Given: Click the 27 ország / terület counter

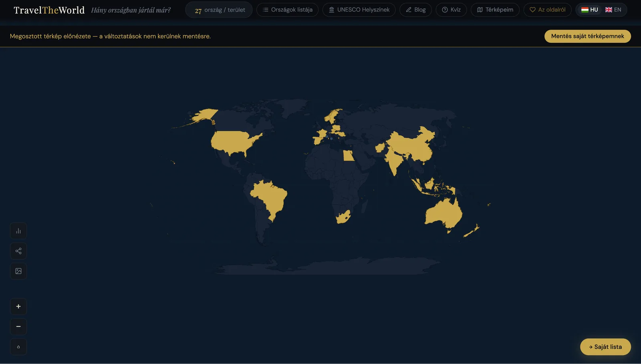Looking at the screenshot, I should tap(219, 10).
